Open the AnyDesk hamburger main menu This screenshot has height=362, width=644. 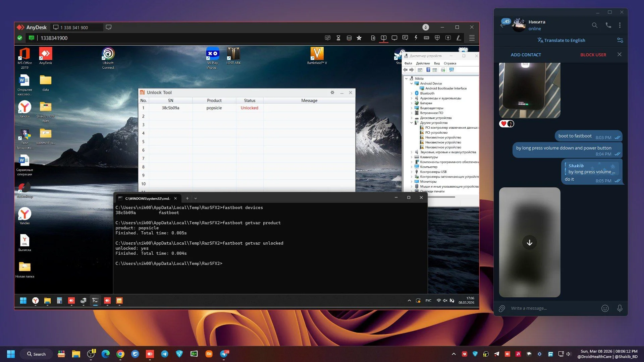[472, 38]
